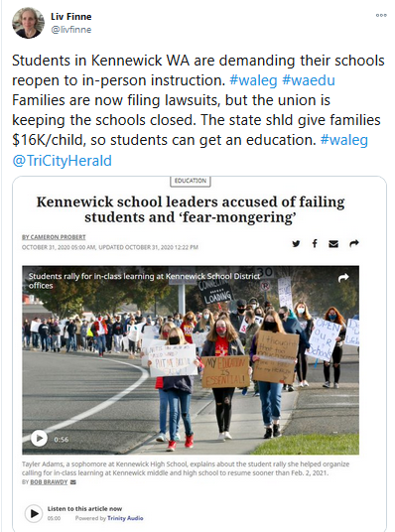Open the Bob Brawdy photographer link
This screenshot has width=395, height=532.
tap(49, 482)
